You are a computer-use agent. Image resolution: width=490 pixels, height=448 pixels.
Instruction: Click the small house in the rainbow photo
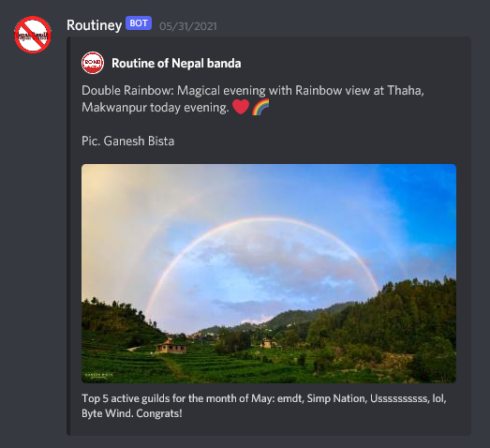[x=171, y=346]
